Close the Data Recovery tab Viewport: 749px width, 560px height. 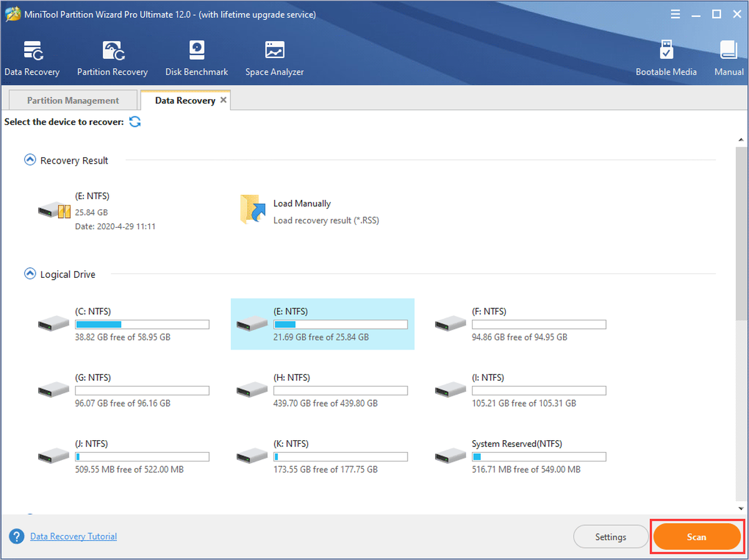tap(224, 100)
